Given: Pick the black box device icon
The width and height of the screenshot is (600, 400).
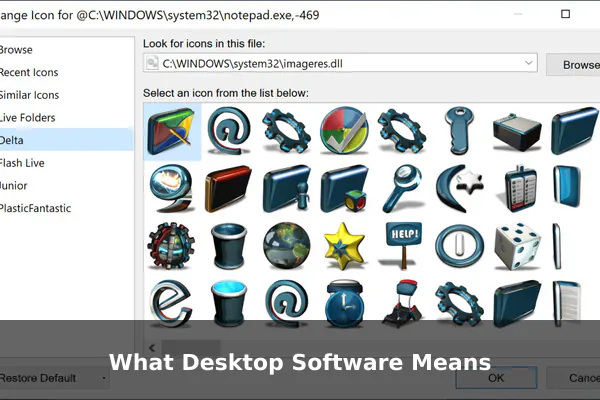Looking at the screenshot, I should pos(517,132).
